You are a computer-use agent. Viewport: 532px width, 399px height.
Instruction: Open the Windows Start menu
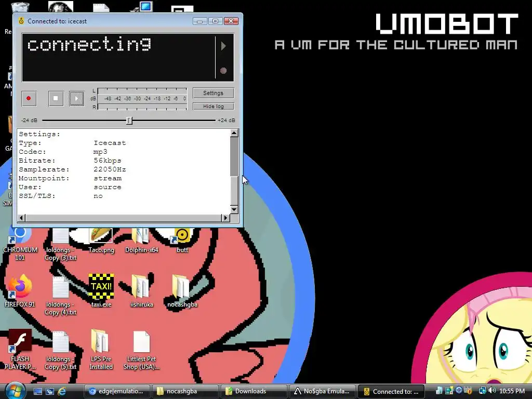coord(15,391)
